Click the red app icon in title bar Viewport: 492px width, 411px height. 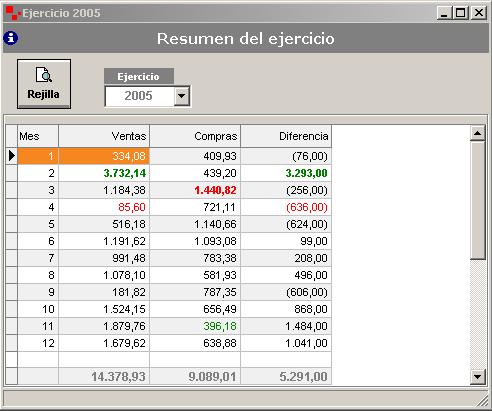[x=13, y=13]
